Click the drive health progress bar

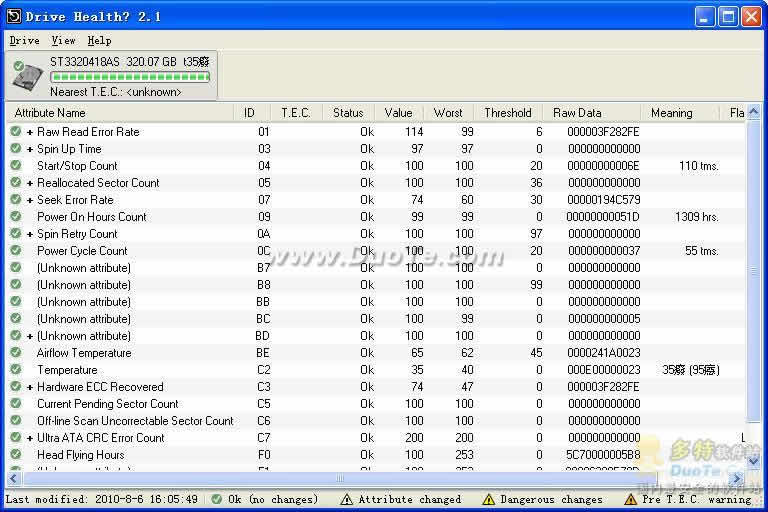[130, 76]
